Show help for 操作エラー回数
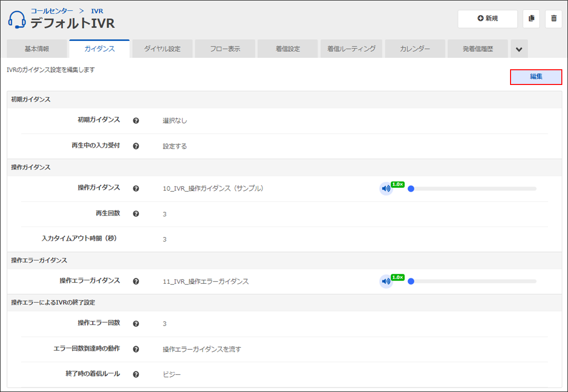Image resolution: width=568 pixels, height=392 pixels. tap(136, 324)
